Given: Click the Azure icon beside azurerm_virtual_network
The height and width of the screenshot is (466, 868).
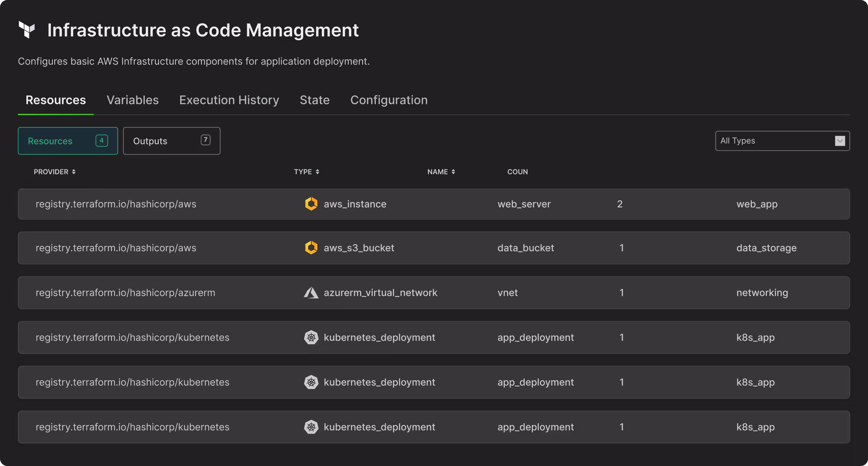Looking at the screenshot, I should [311, 292].
